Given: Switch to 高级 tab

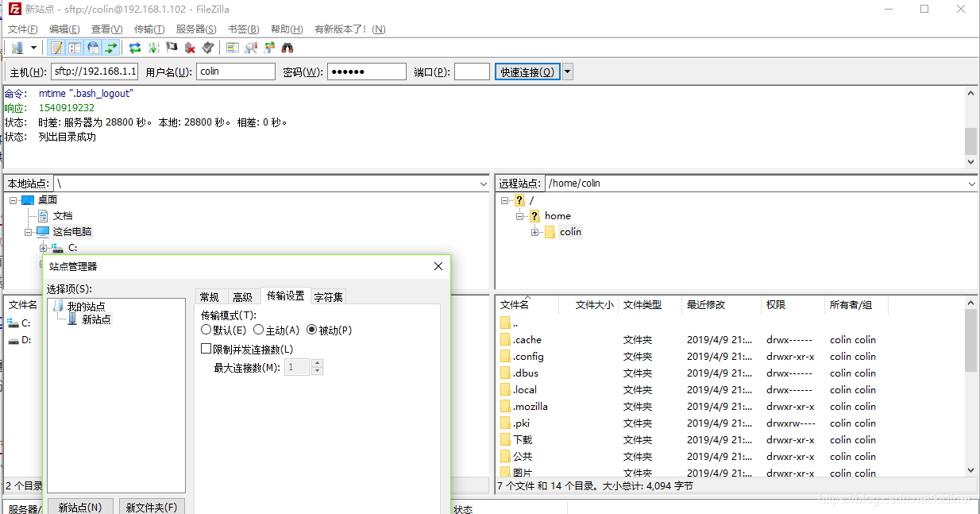Looking at the screenshot, I should [242, 297].
